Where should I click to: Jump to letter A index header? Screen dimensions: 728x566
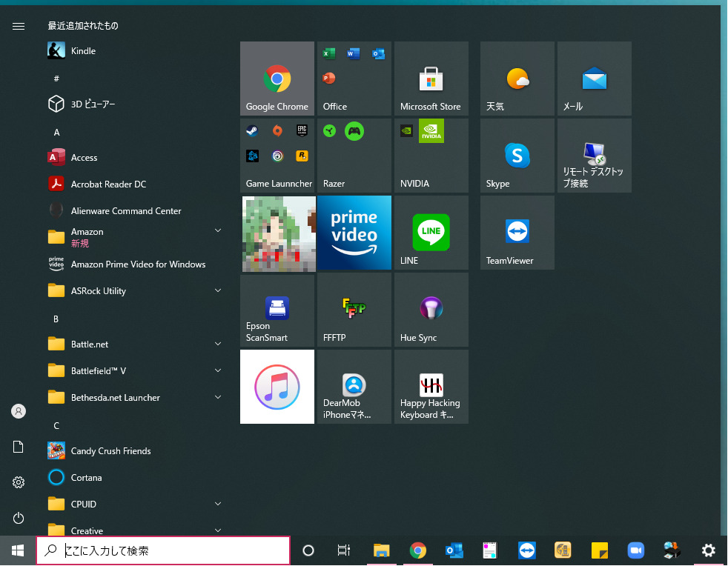coord(56,133)
